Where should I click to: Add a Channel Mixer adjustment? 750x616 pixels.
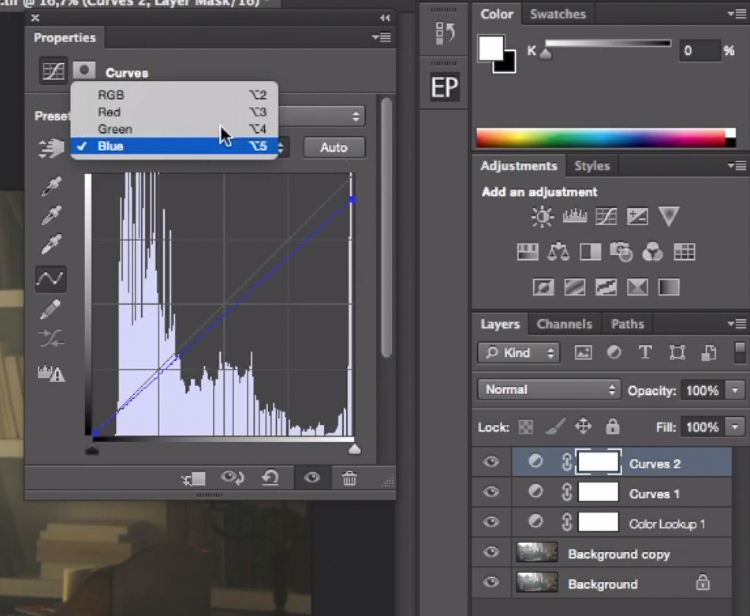click(652, 252)
